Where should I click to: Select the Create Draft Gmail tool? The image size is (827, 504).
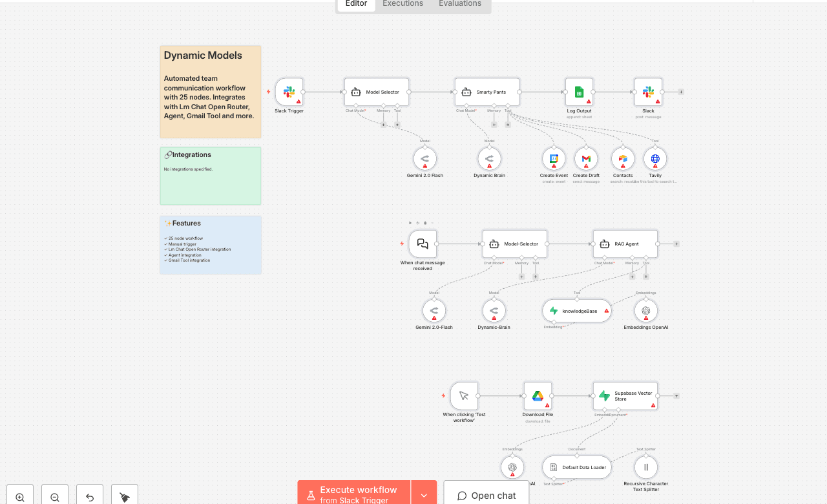click(585, 159)
